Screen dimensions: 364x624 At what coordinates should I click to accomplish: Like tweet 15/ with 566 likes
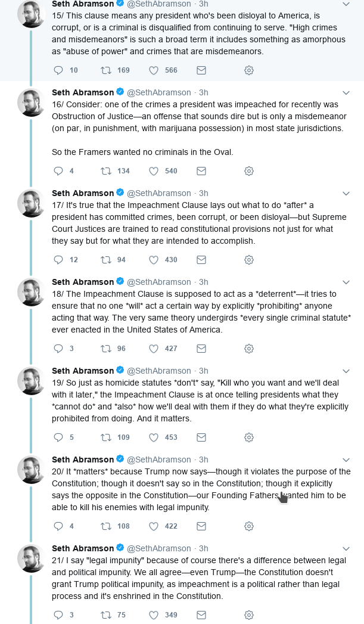tap(154, 70)
